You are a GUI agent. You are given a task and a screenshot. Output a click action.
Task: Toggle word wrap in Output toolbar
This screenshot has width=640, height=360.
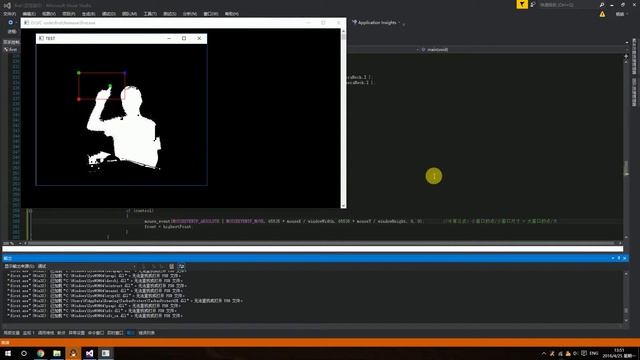(x=181, y=267)
